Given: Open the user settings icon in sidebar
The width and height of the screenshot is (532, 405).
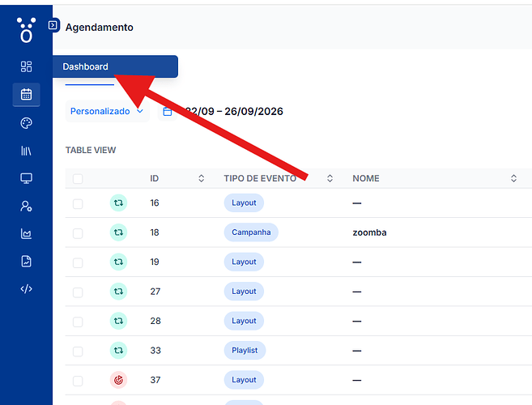Looking at the screenshot, I should [26, 206].
